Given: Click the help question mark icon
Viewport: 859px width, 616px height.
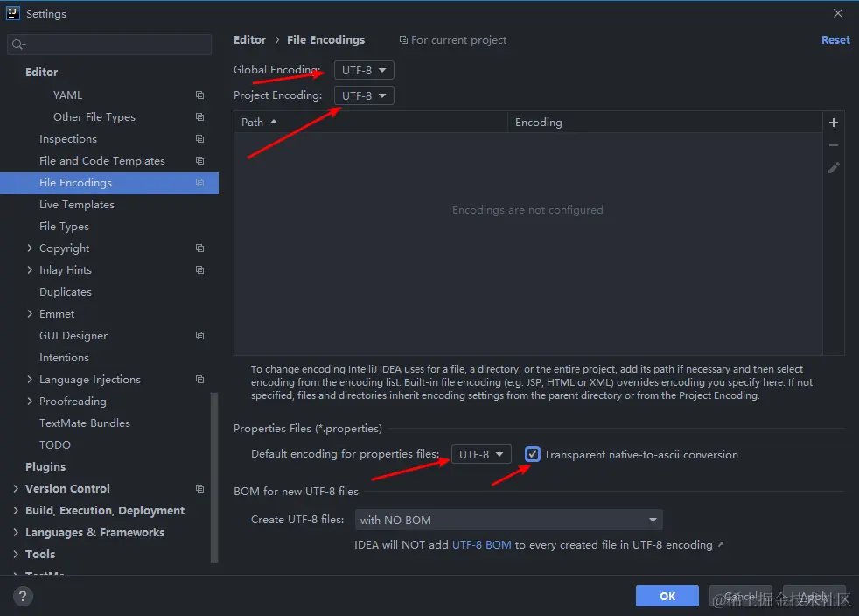Looking at the screenshot, I should pyautogui.click(x=23, y=596).
